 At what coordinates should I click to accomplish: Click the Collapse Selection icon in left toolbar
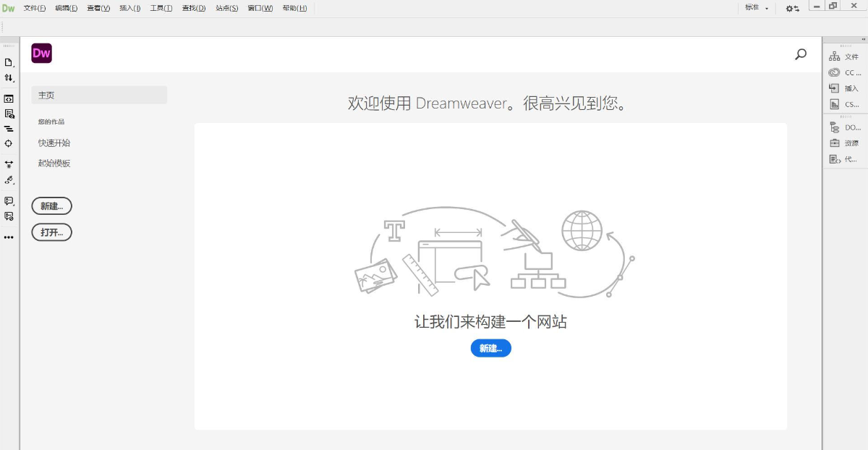[9, 164]
